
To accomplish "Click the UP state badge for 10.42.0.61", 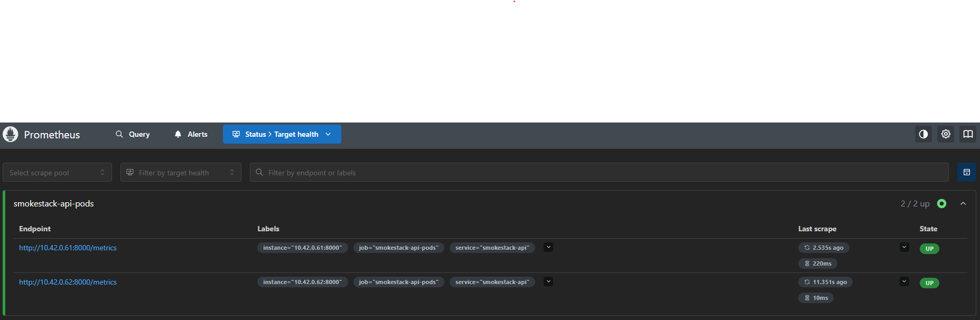I will [x=929, y=249].
